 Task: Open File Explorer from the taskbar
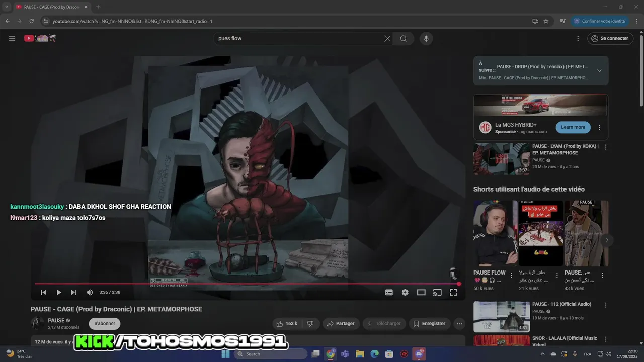(x=360, y=354)
